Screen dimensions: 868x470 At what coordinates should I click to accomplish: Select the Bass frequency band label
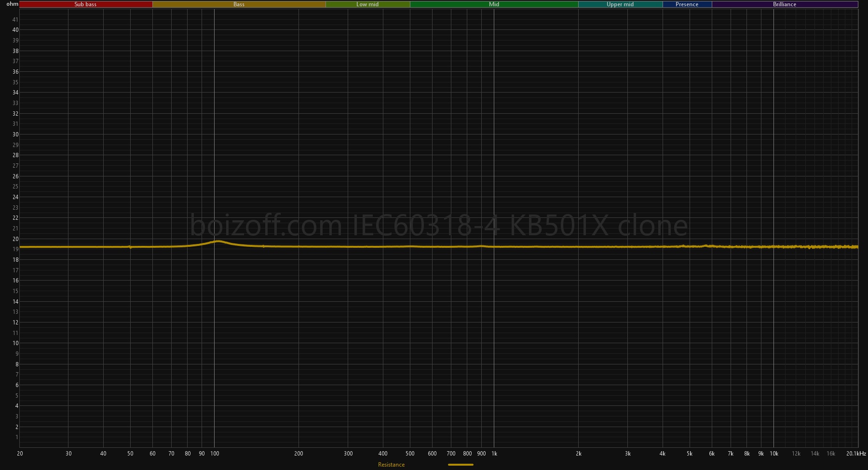coord(239,4)
